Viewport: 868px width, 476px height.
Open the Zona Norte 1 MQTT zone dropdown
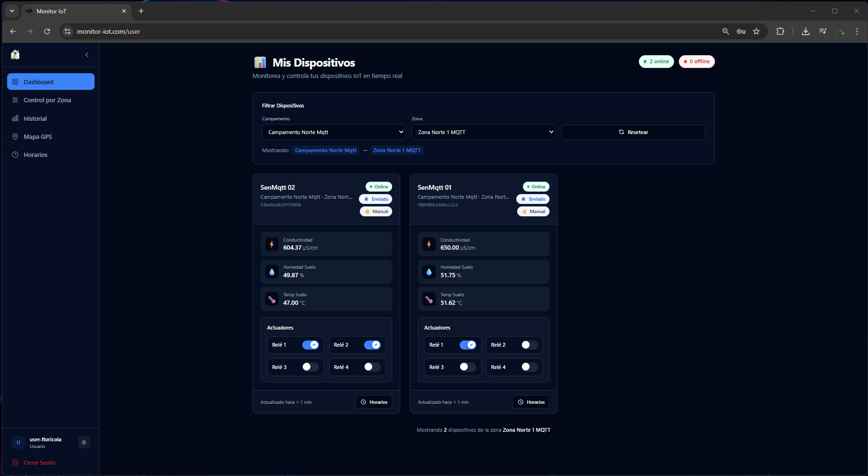(483, 132)
